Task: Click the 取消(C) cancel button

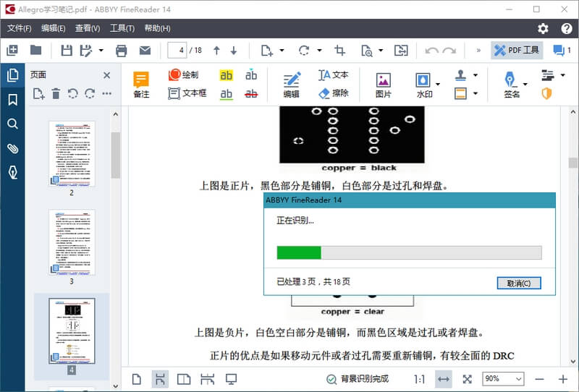Action: [519, 283]
